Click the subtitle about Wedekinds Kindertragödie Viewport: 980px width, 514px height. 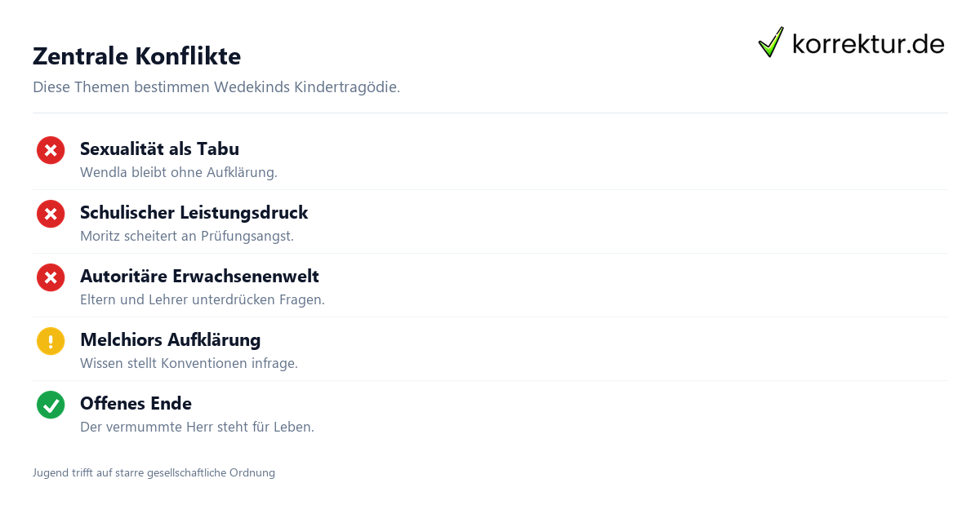[x=216, y=87]
